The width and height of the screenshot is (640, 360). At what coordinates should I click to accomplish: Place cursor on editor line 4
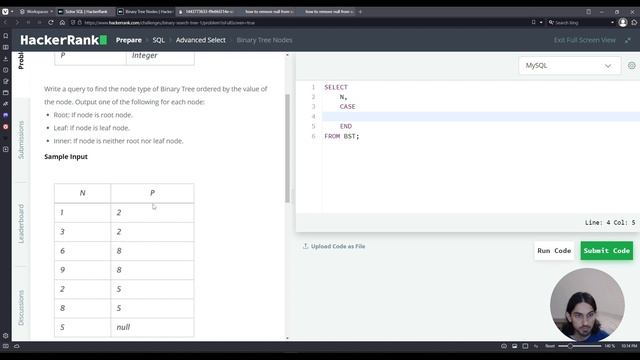pos(481,116)
